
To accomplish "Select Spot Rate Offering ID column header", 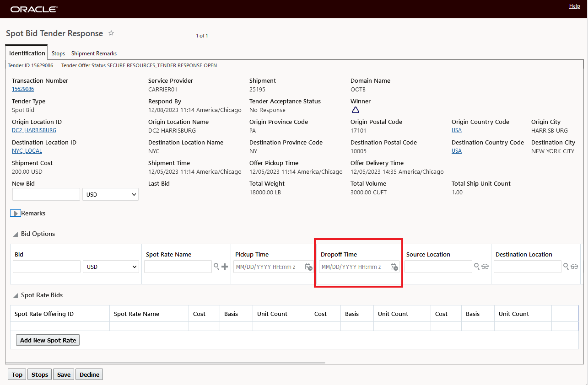I will [x=44, y=314].
